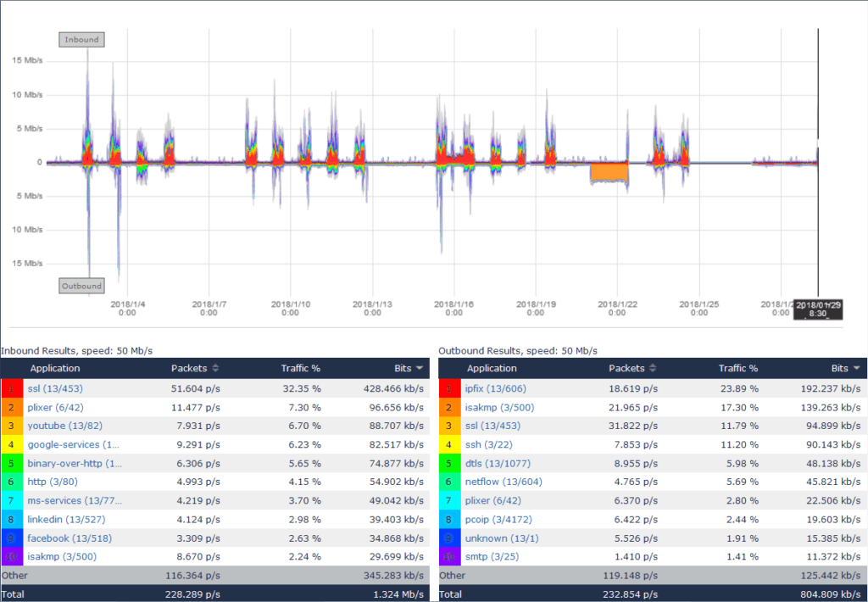Click the orange outbound traffic block on graph
This screenshot has width=868, height=602.
tap(609, 171)
